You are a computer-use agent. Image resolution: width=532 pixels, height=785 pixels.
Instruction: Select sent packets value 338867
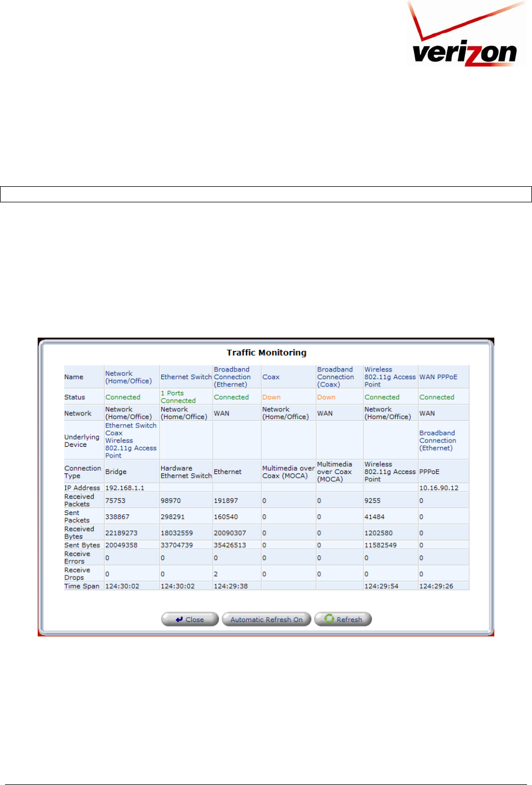click(x=117, y=517)
